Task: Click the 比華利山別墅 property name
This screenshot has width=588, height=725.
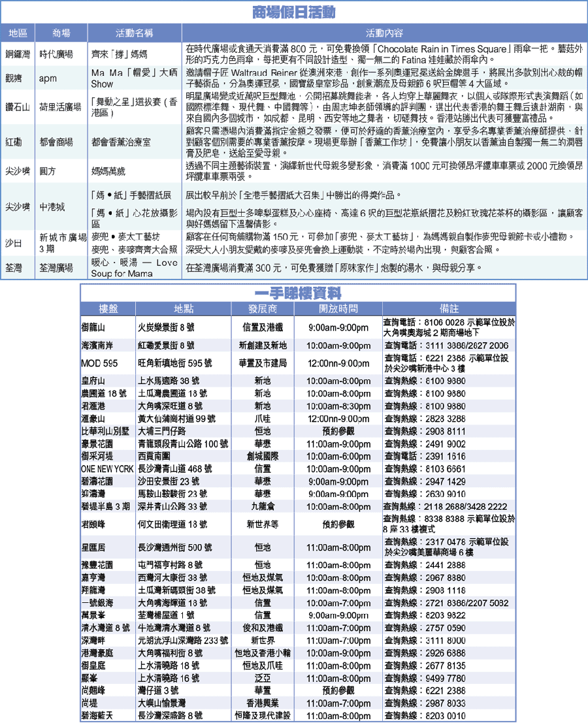Action: [105, 431]
